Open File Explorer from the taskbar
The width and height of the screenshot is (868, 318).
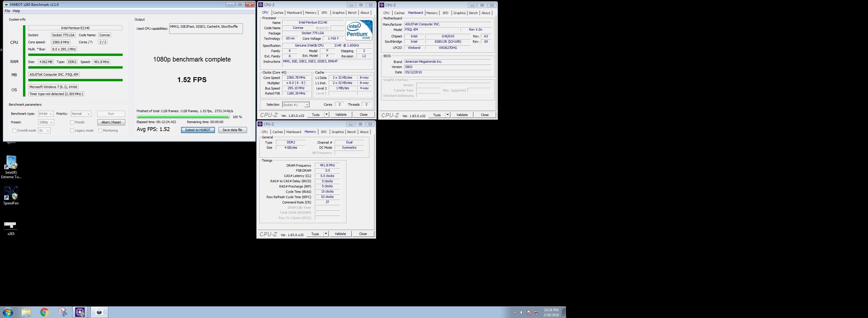[x=26, y=312]
